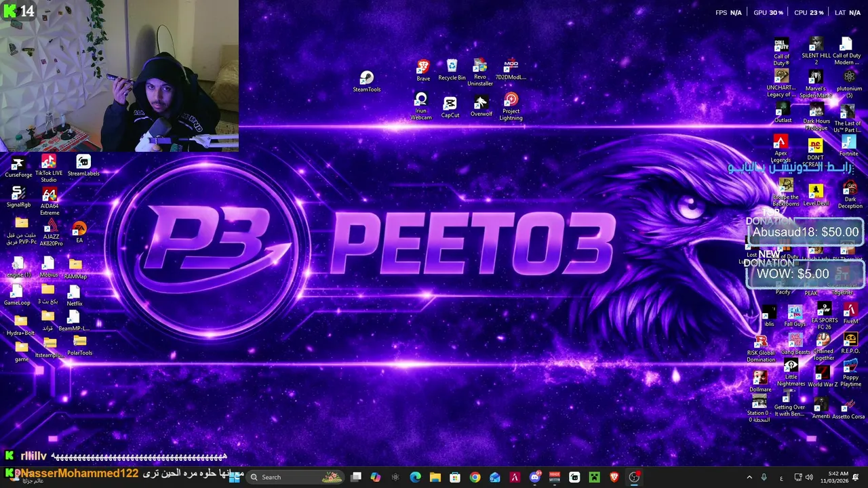
Task: Show hidden system tray icons
Action: click(x=749, y=477)
